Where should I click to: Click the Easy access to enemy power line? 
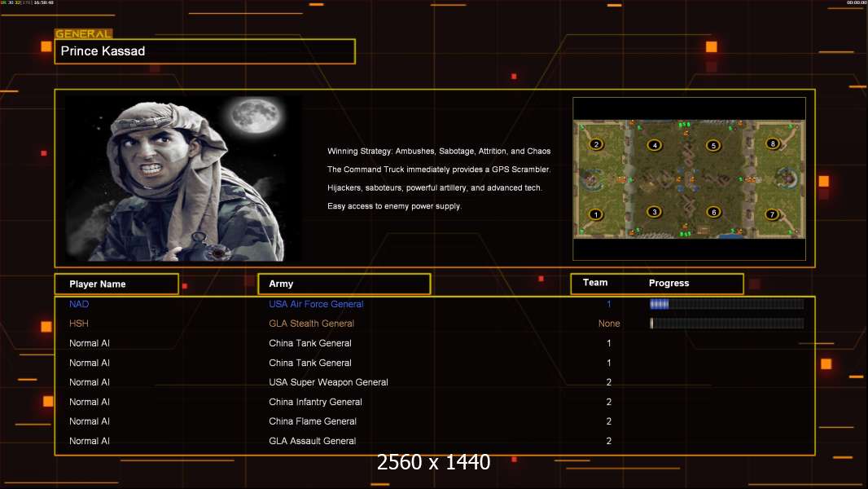coord(394,206)
